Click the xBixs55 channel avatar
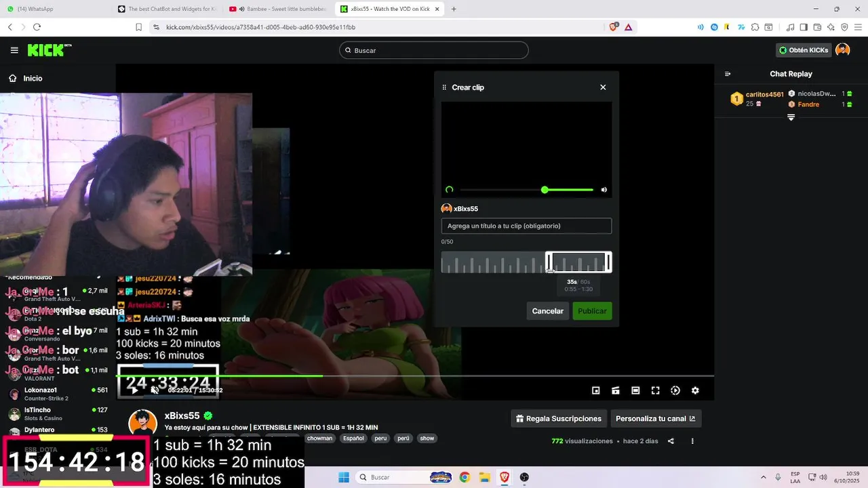868x488 pixels. click(x=142, y=423)
